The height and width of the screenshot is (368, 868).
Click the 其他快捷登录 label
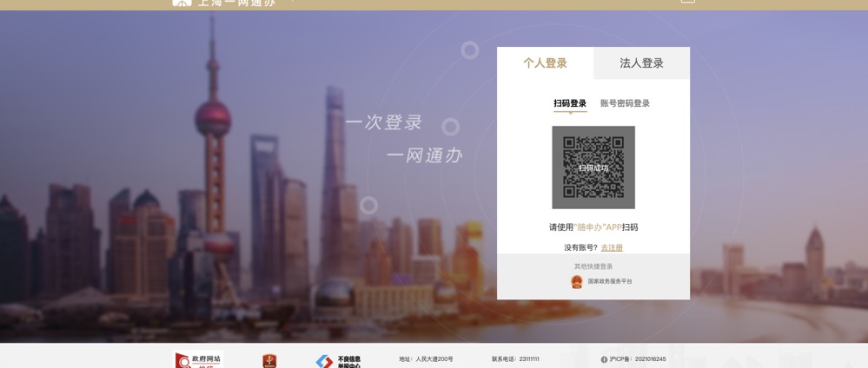coord(593,266)
